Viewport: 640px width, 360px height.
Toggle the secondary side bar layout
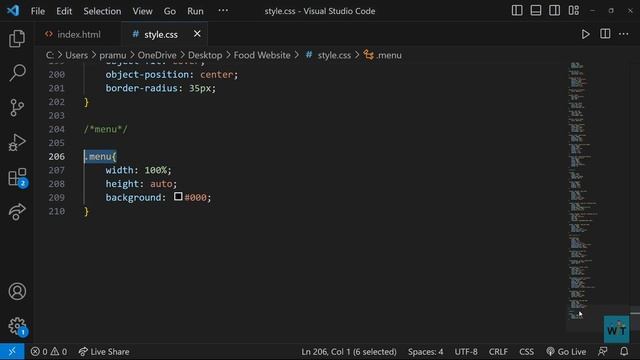554,11
